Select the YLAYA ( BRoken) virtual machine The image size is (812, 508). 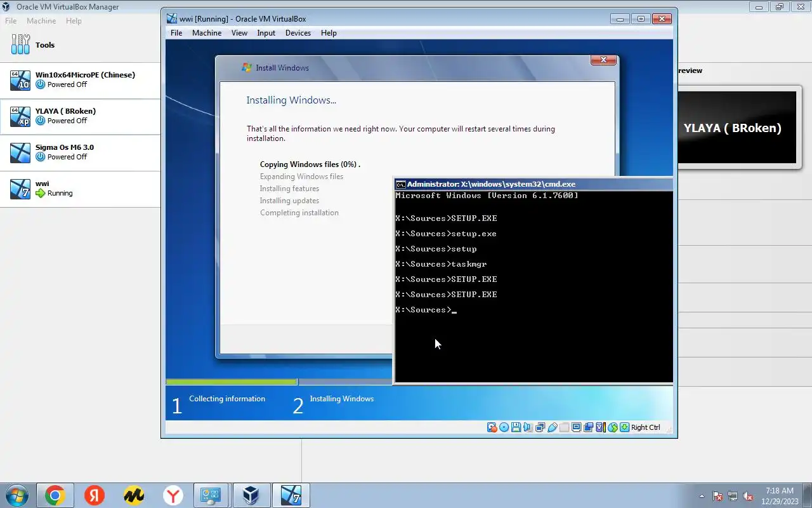click(80, 116)
